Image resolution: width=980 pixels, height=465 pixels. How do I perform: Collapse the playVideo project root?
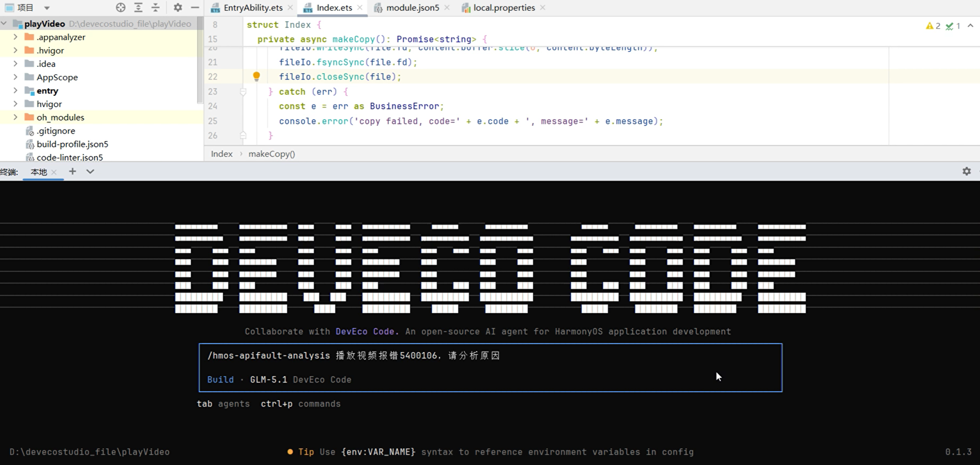[x=4, y=24]
